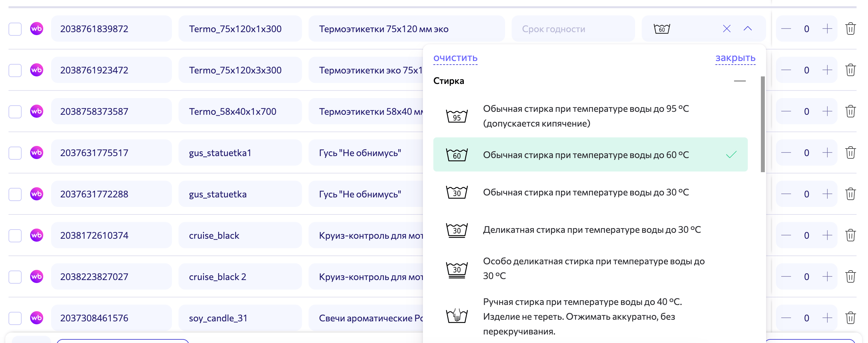Click barcode field 2037631772288
868x343 pixels.
(112, 194)
